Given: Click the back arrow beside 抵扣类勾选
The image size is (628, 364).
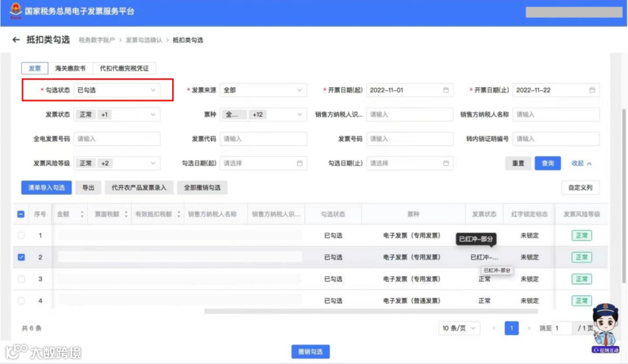Looking at the screenshot, I should (16, 39).
